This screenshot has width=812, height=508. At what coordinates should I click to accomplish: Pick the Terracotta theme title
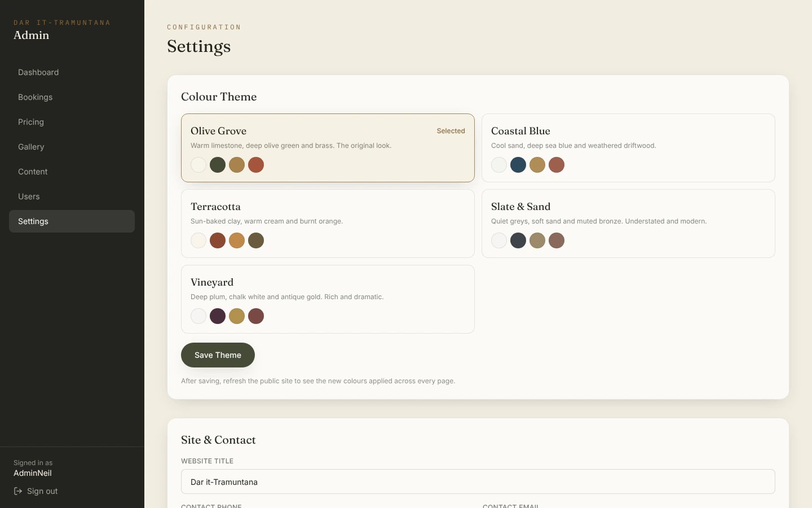coord(215,207)
